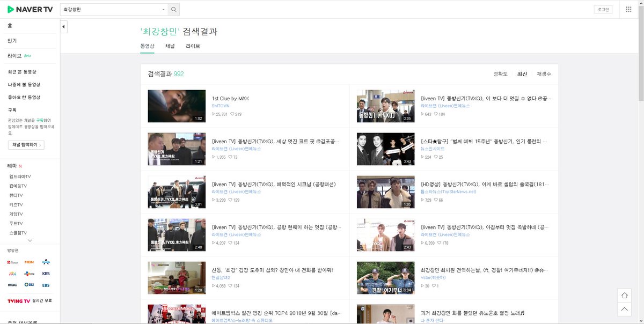Open HD영상 동방신기 video thumbnail
The height and width of the screenshot is (324, 644).
click(386, 192)
